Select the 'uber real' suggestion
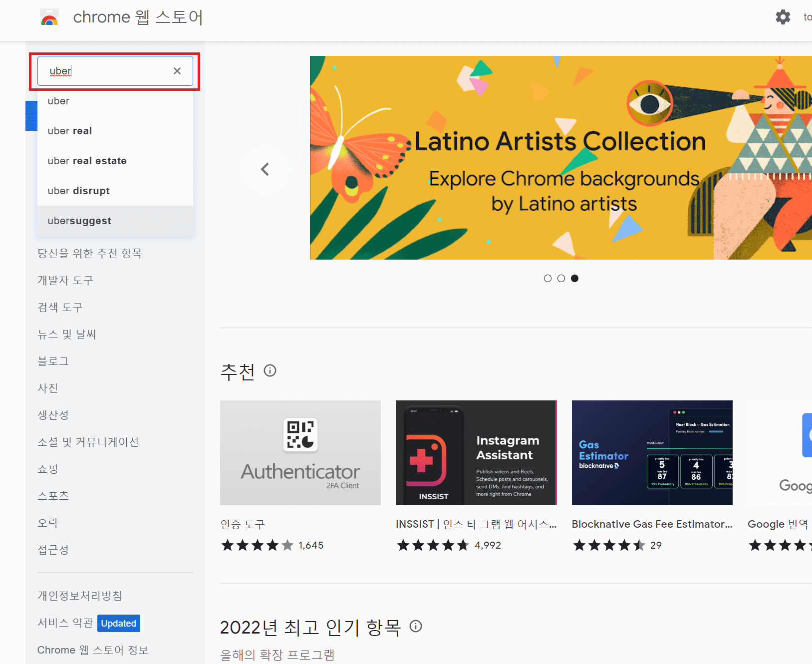This screenshot has width=812, height=664. 115,131
